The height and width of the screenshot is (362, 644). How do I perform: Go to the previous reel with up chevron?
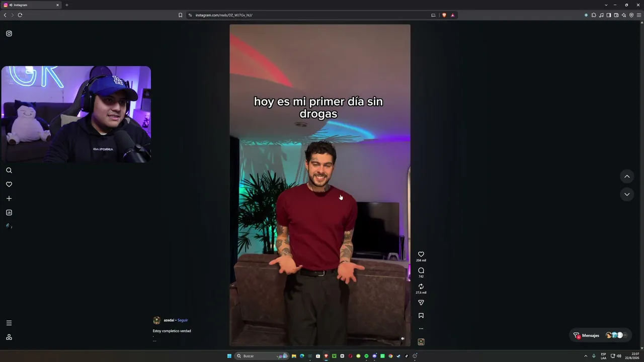pyautogui.click(x=627, y=176)
